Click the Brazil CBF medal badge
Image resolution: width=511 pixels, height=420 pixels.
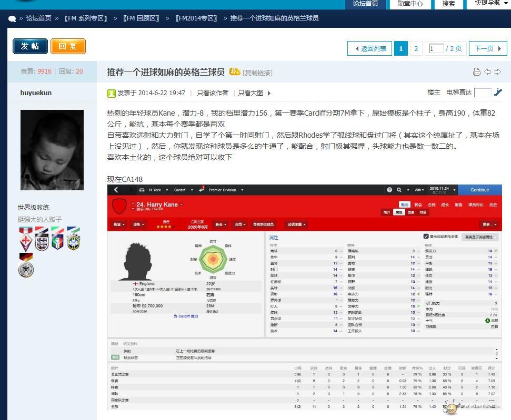tap(74, 239)
